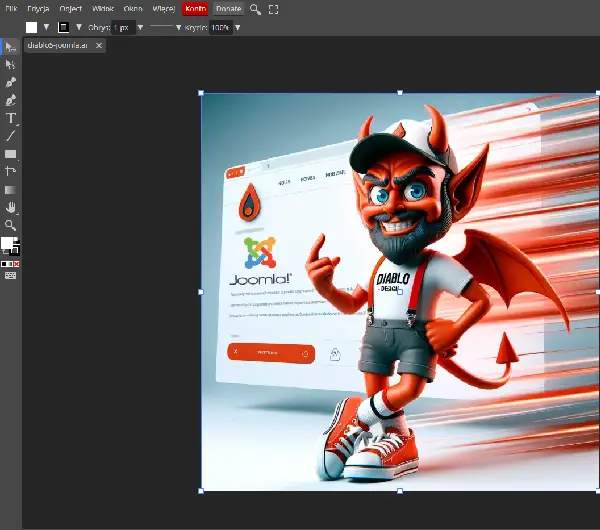Open the Plik menu

tap(11, 8)
